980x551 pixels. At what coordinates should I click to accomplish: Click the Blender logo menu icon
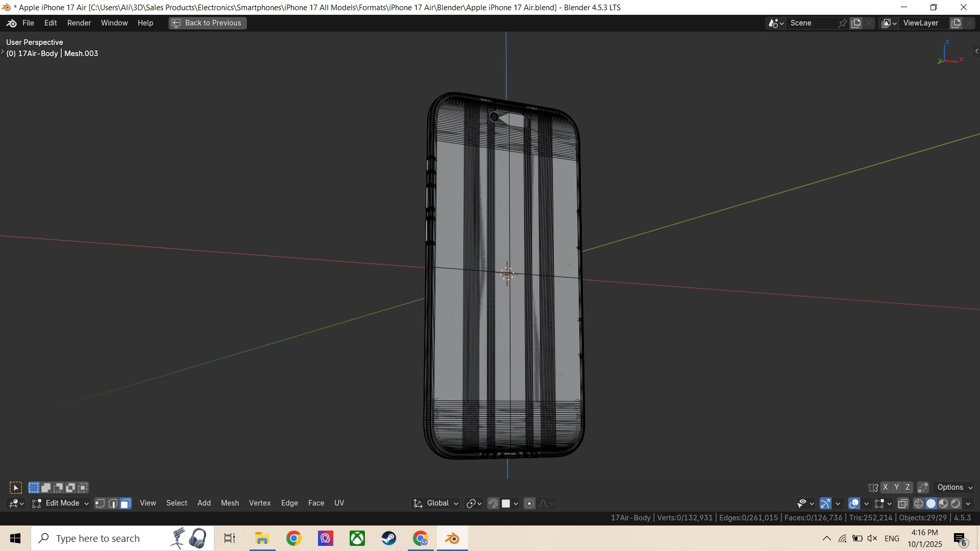[x=12, y=23]
